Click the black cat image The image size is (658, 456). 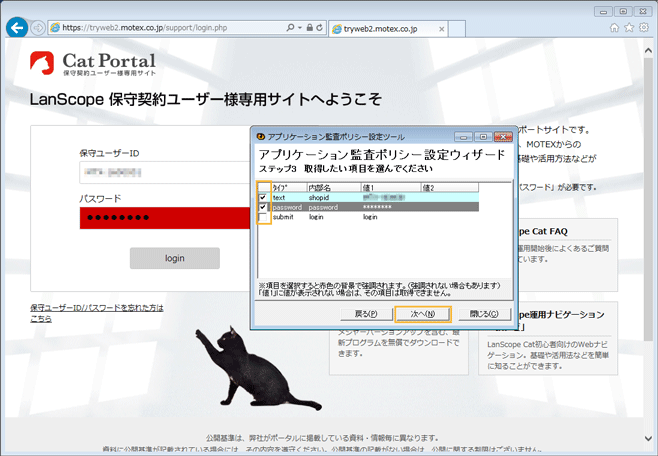tap(258, 367)
